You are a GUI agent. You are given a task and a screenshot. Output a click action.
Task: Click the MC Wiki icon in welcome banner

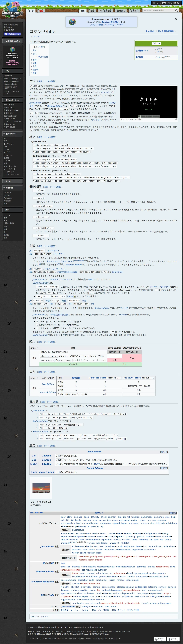[x=72, y=22]
